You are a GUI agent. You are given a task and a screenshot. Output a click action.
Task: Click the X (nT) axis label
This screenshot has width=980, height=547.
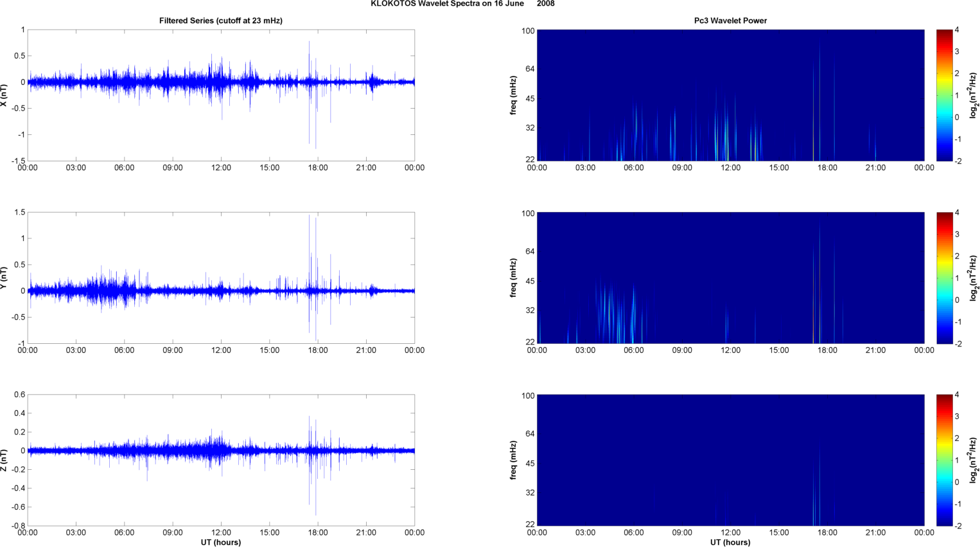coord(4,95)
